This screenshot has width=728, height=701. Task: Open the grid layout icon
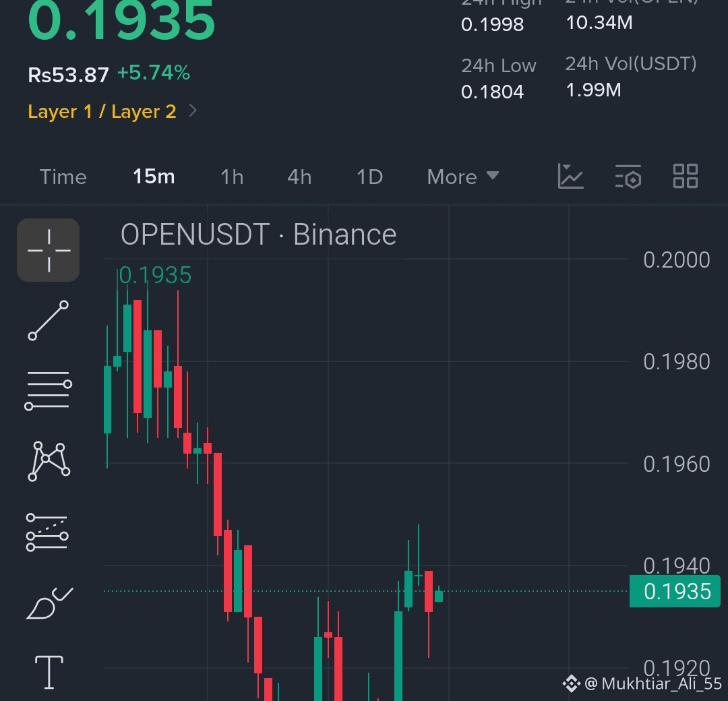[686, 177]
